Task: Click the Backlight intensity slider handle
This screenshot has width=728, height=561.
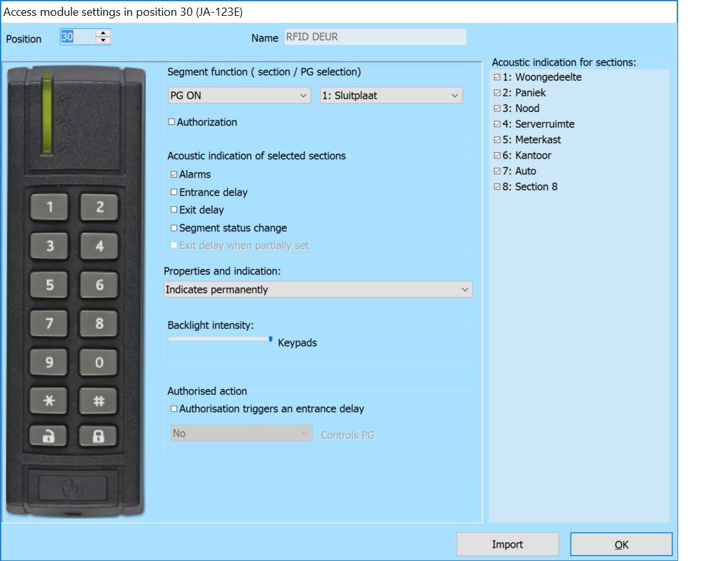Action: (270, 339)
